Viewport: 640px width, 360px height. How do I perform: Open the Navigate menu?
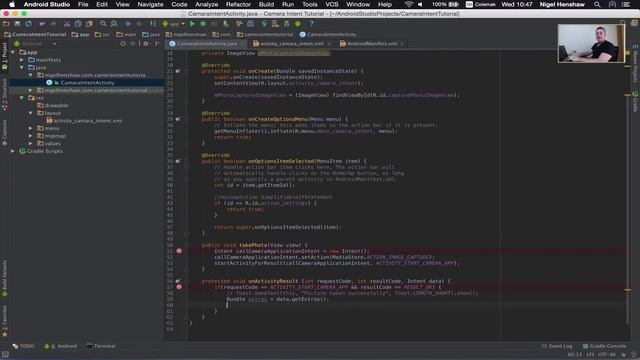coord(150,4)
